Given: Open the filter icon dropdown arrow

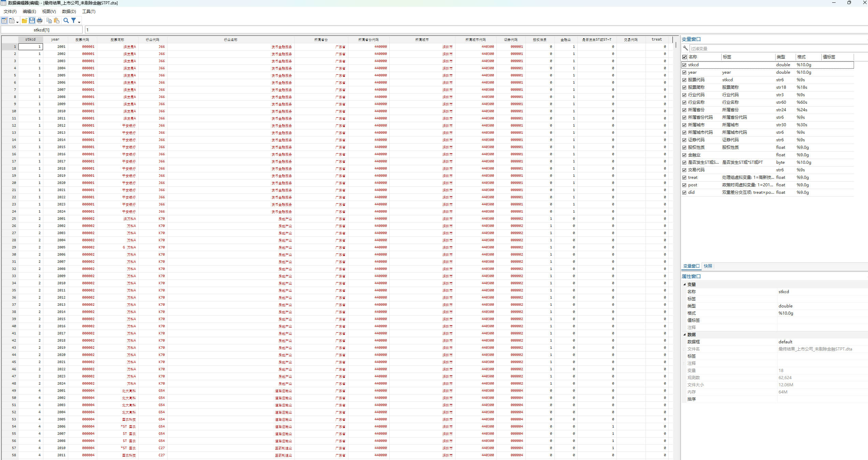Looking at the screenshot, I should tap(79, 22).
